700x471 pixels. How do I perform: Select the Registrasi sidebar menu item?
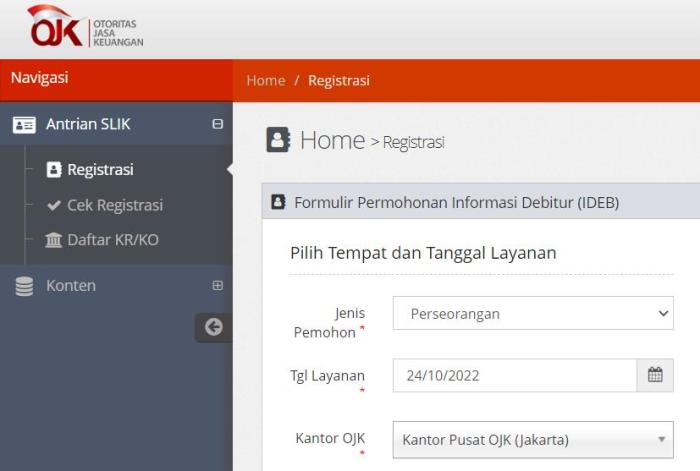100,170
